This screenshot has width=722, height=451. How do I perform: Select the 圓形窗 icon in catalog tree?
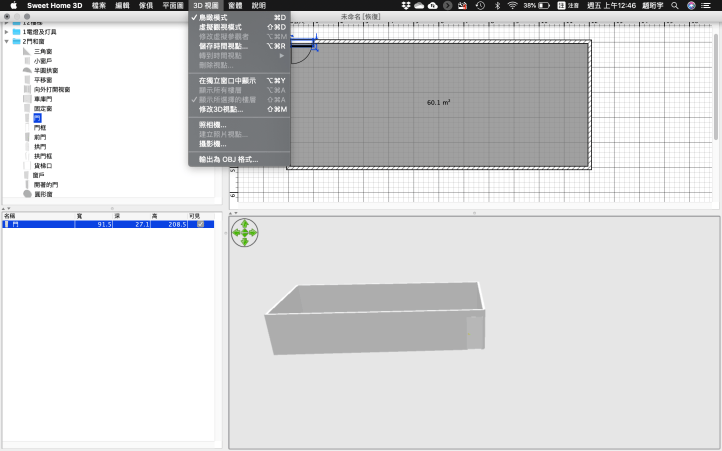coord(27,194)
